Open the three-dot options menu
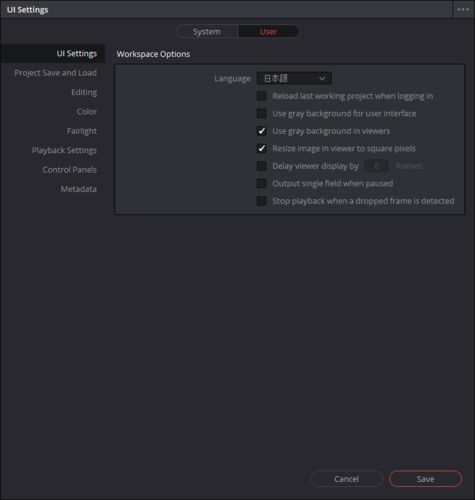Screen dimensions: 475x500 [x=463, y=10]
